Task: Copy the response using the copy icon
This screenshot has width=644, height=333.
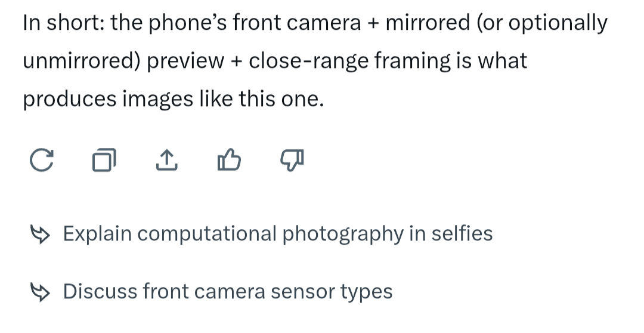Action: (x=104, y=160)
